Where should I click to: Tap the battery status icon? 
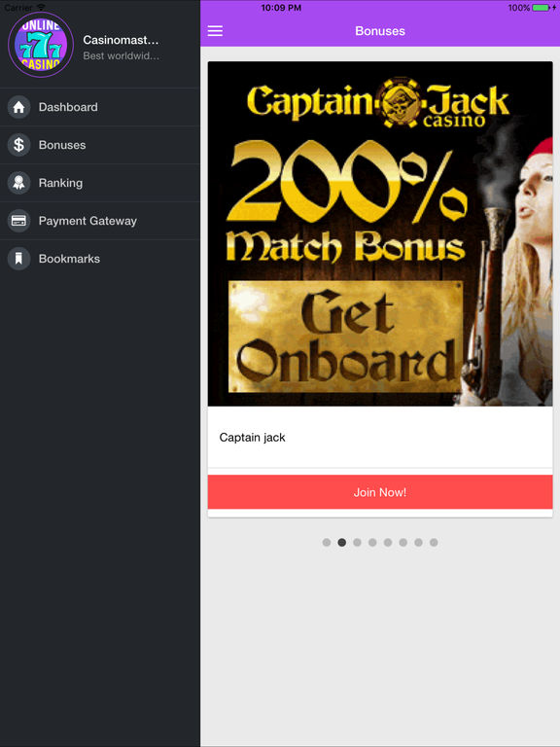click(x=541, y=8)
